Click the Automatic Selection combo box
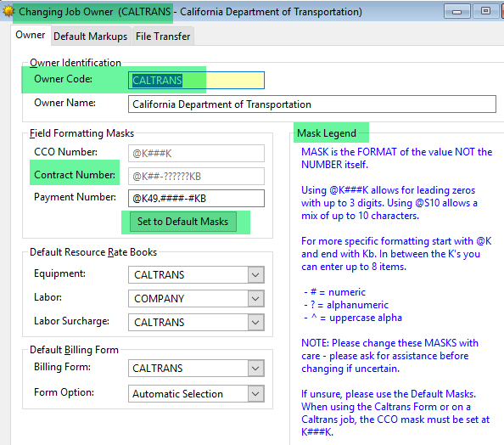The image size is (504, 445). click(196, 393)
